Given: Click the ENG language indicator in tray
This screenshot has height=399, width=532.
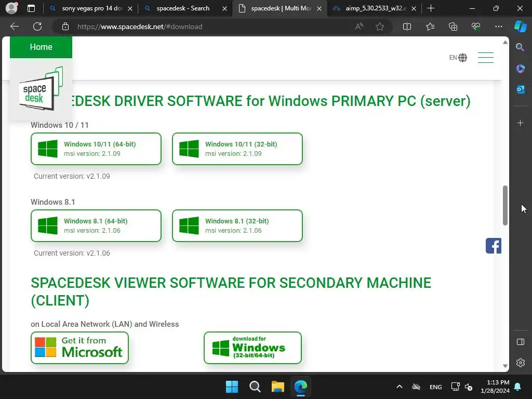Looking at the screenshot, I should (436, 387).
